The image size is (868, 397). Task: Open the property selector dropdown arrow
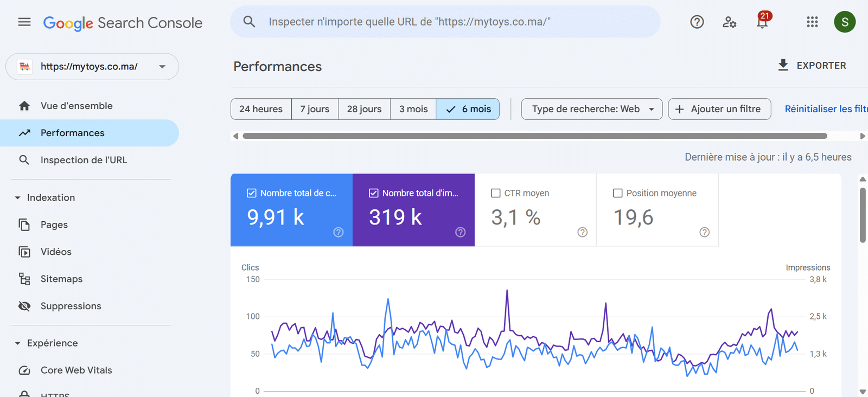pyautogui.click(x=162, y=67)
